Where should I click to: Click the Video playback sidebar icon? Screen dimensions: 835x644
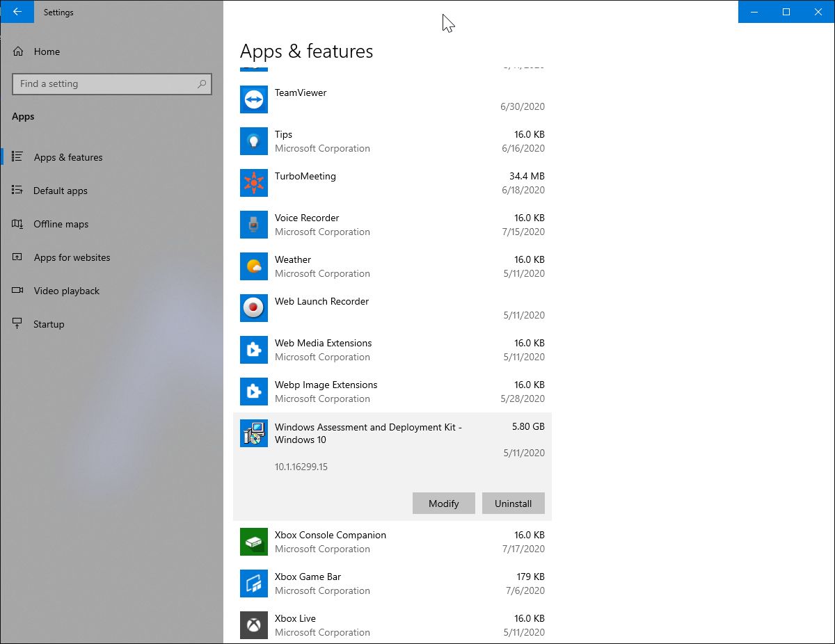18,291
